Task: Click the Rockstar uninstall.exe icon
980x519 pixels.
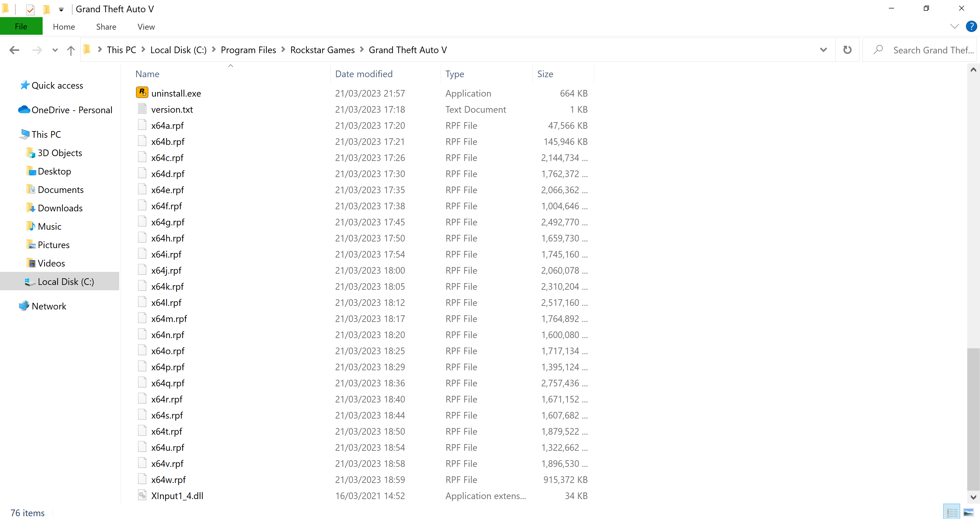Action: click(x=142, y=93)
